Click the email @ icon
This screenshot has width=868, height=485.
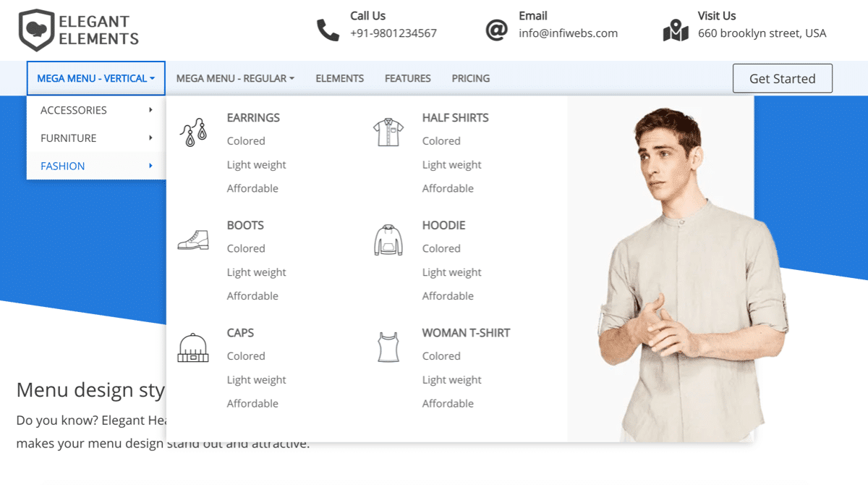coord(498,30)
